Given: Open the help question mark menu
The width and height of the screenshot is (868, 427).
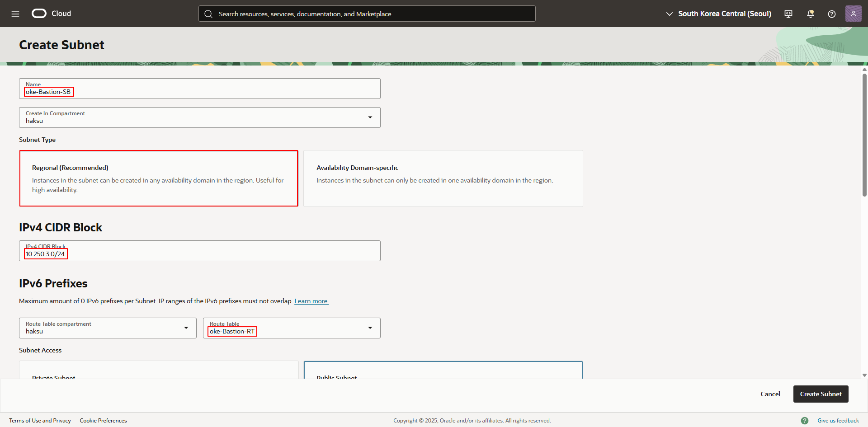Looking at the screenshot, I should pyautogui.click(x=831, y=14).
